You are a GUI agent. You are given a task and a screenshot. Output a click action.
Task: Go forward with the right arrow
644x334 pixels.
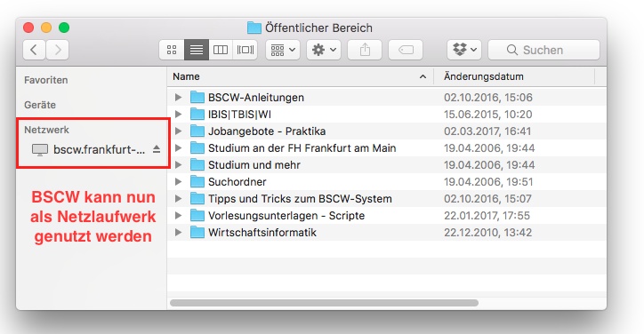pos(58,50)
